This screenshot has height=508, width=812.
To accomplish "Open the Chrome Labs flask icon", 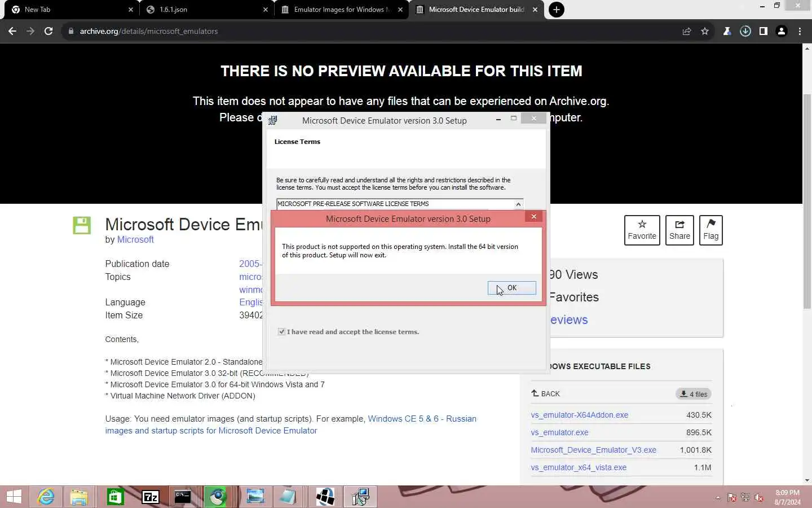I will tap(727, 31).
